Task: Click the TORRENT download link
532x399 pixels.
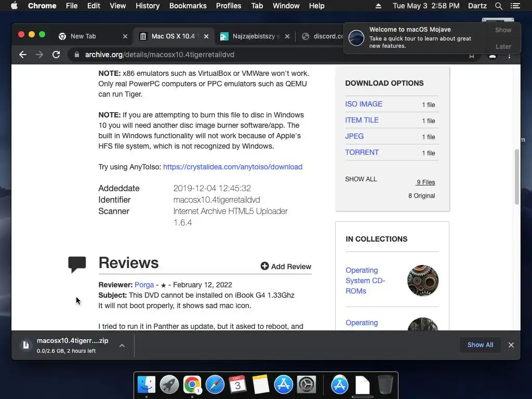Action: (x=362, y=152)
